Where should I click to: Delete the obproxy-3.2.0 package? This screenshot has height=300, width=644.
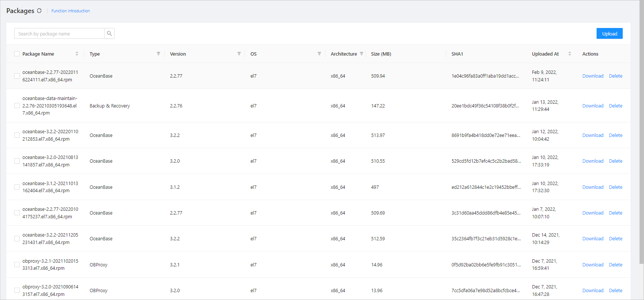click(615, 290)
